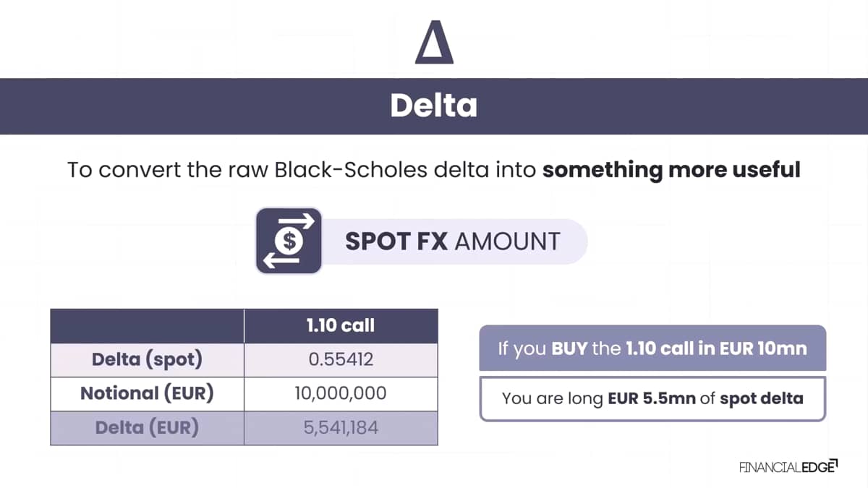
Task: Click the long EUR 5.5mn spot delta box
Action: 652,398
